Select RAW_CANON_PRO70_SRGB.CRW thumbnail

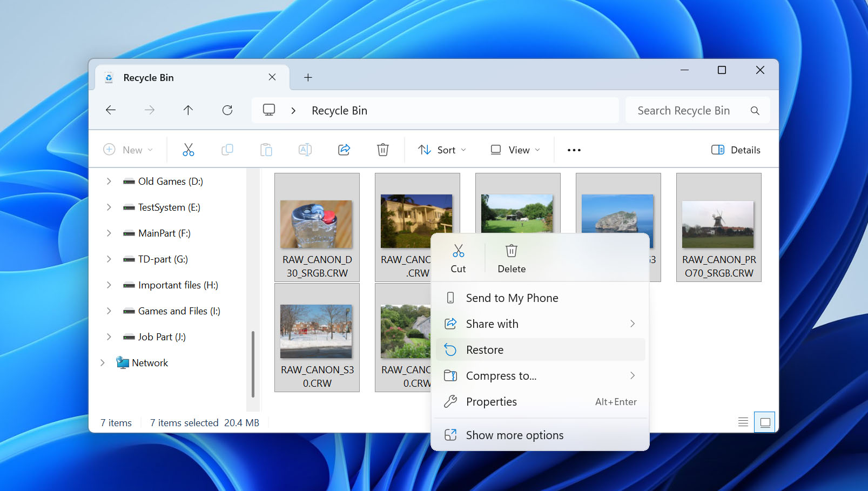pos(719,227)
